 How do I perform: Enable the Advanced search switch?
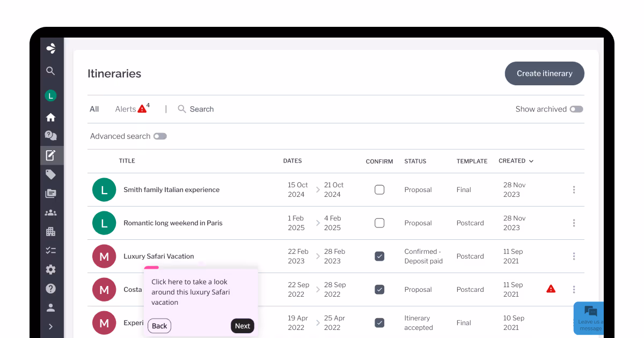click(160, 136)
